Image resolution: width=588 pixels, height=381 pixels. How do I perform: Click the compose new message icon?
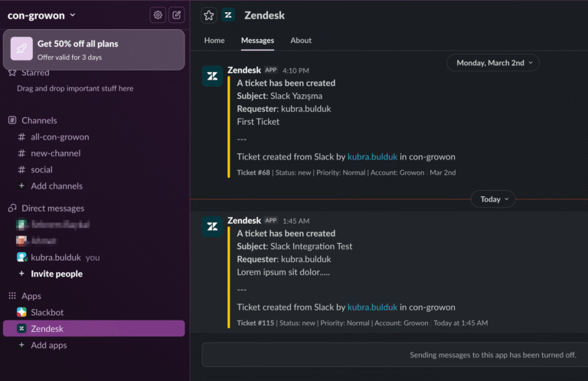176,15
